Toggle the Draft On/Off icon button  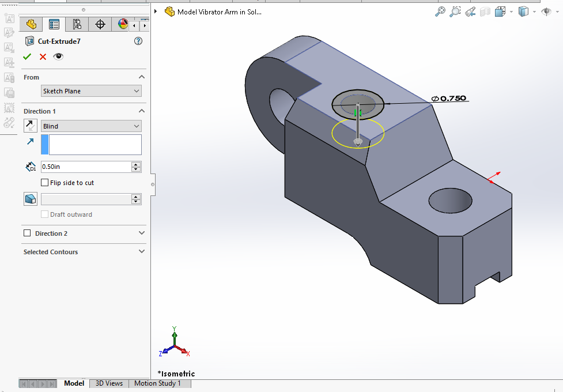pos(30,199)
